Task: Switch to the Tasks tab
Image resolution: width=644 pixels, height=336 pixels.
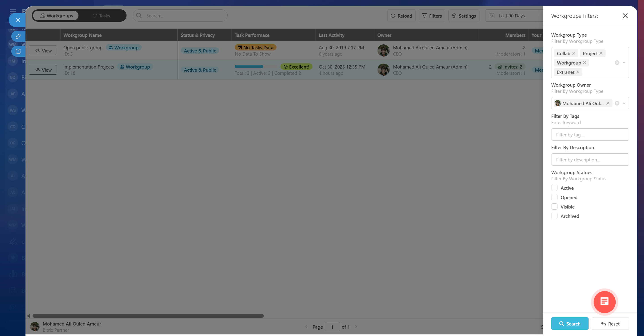Action: (x=101, y=16)
